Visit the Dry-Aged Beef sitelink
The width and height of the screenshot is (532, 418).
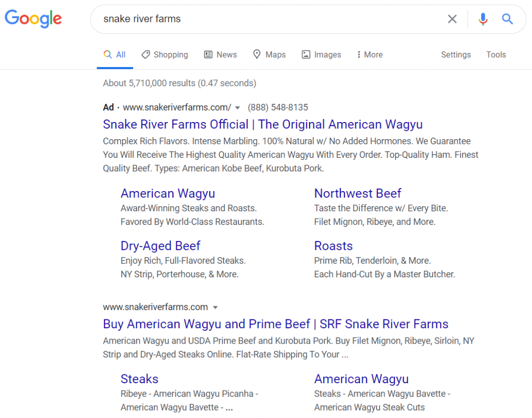tap(161, 246)
